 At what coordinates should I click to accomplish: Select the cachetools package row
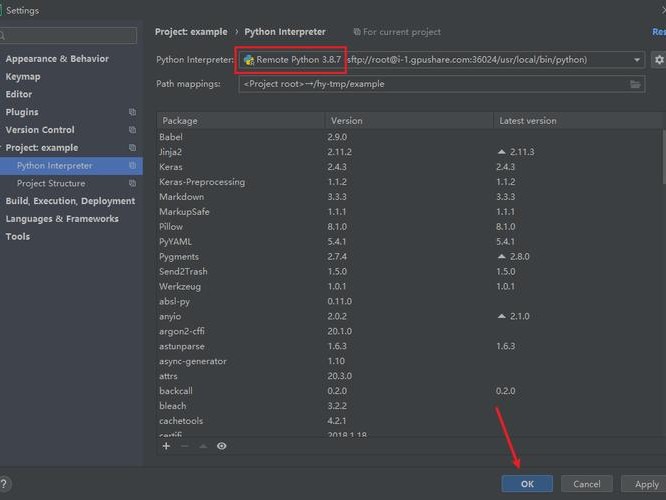tap(409, 421)
